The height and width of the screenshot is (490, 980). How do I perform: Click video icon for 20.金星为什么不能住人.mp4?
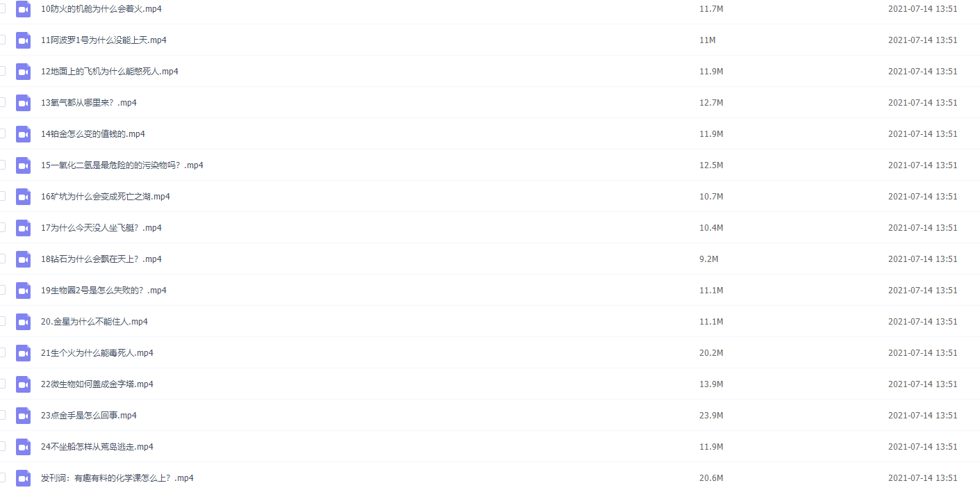tap(24, 322)
